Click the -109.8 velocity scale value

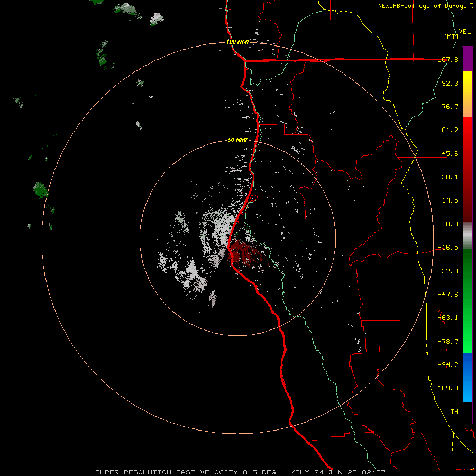point(446,388)
